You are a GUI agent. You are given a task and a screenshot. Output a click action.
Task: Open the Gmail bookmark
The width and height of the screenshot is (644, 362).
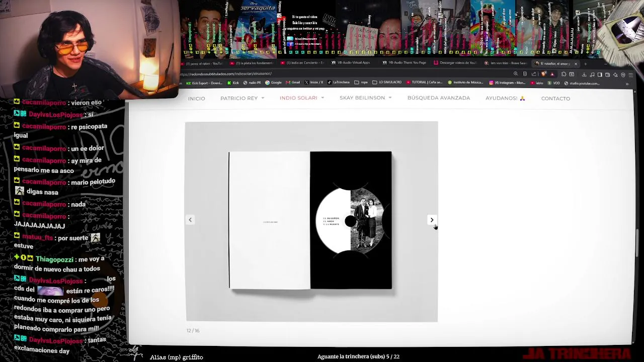click(293, 83)
